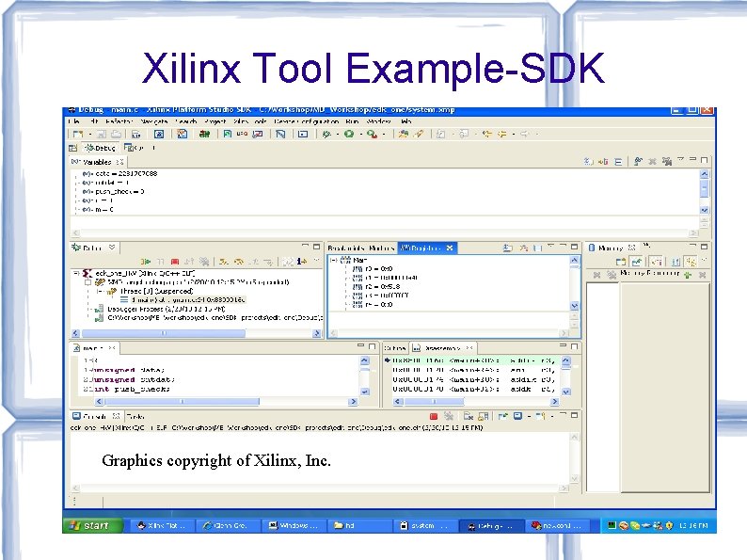Click the Collapse All icon in the Variables toolbar

(x=618, y=162)
